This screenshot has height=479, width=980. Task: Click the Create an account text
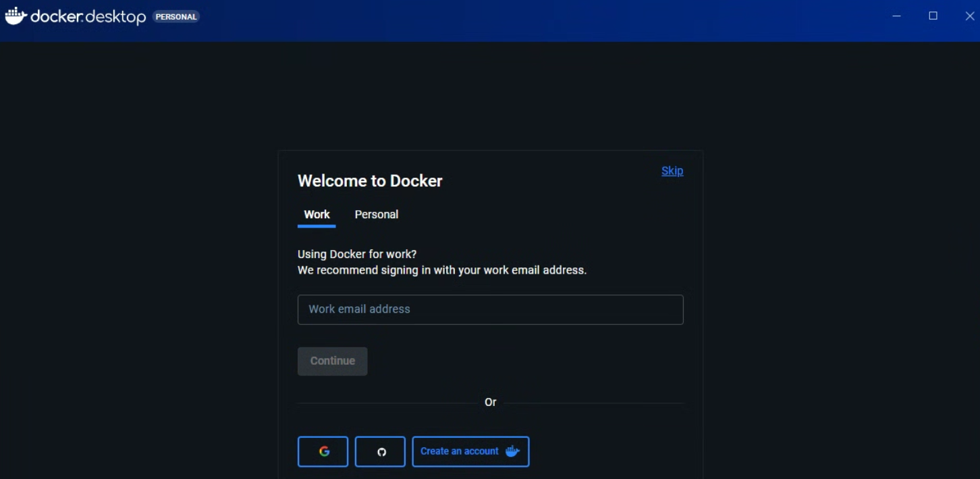tap(459, 451)
